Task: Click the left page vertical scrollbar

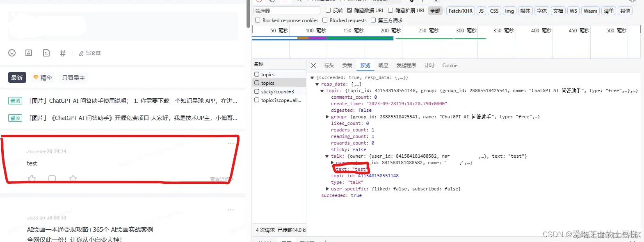Action: click(x=248, y=14)
